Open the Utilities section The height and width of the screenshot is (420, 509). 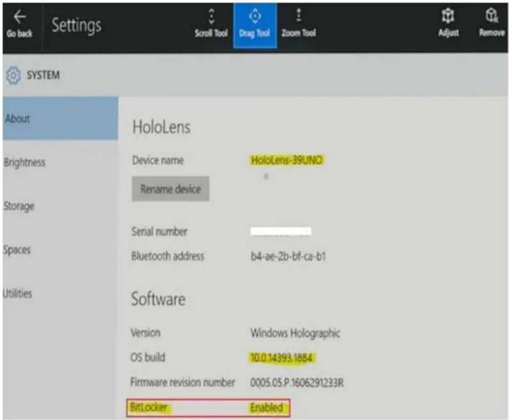60,294
